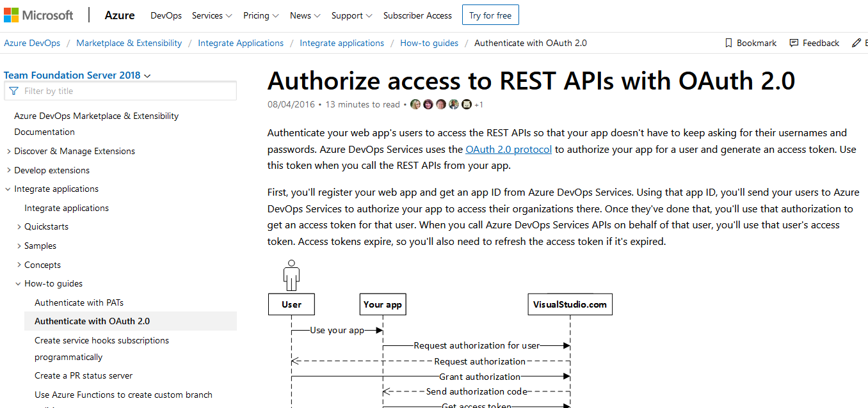The width and height of the screenshot is (868, 408).
Task: Expand Discover & Manage Extensions node
Action: 8,152
